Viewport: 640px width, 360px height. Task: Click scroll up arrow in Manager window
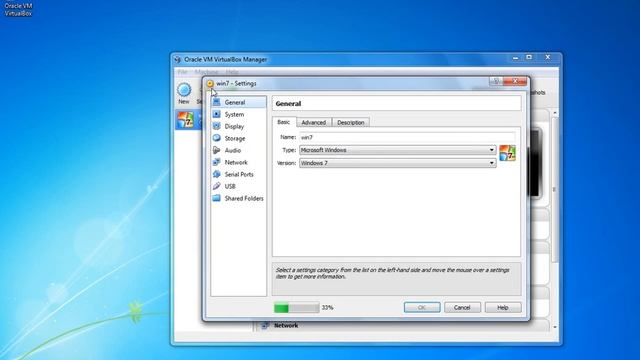[555, 112]
